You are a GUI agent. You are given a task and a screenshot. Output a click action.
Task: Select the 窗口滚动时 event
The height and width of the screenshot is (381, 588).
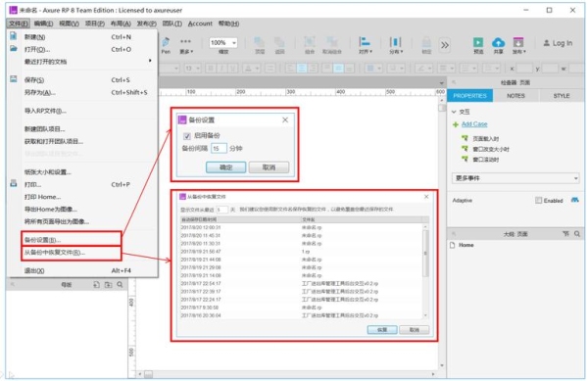[486, 160]
